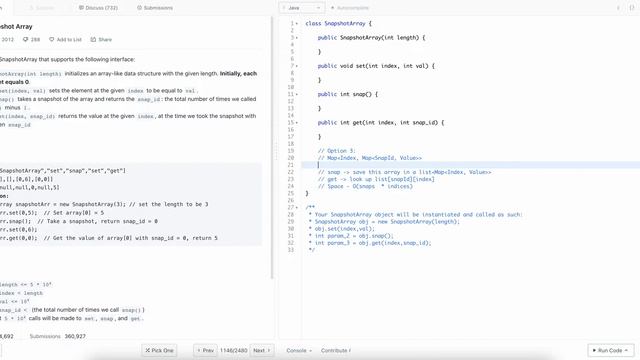The height and width of the screenshot is (360, 640).
Task: Click comment '// Space - O(snaps * indices)'
Action: 365,186
